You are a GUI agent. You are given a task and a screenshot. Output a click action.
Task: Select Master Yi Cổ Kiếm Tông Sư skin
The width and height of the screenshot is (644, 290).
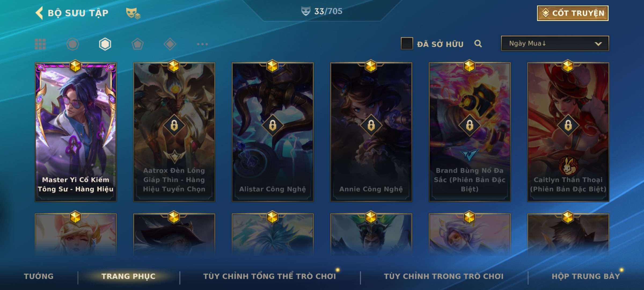76,132
